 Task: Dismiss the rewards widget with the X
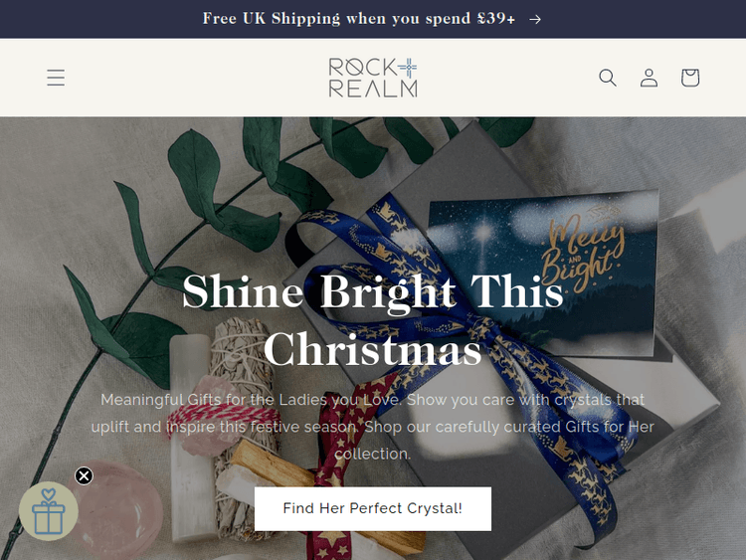tap(84, 475)
